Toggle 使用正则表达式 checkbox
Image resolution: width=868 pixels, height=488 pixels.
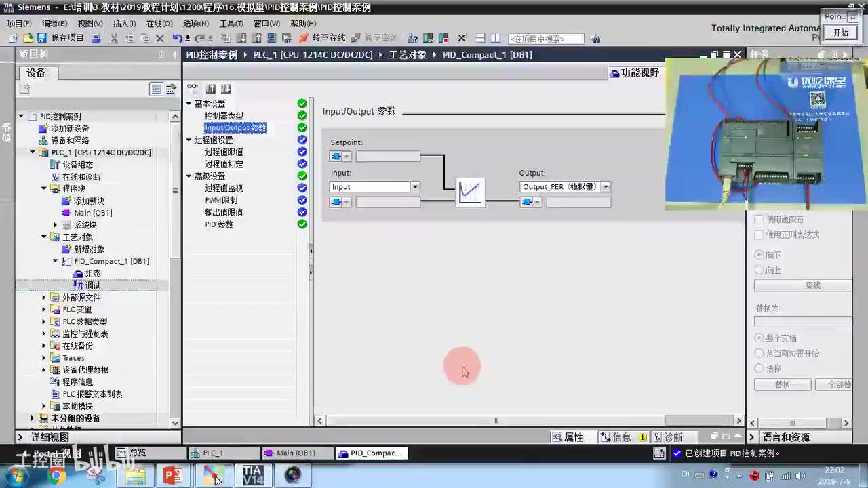click(x=759, y=235)
